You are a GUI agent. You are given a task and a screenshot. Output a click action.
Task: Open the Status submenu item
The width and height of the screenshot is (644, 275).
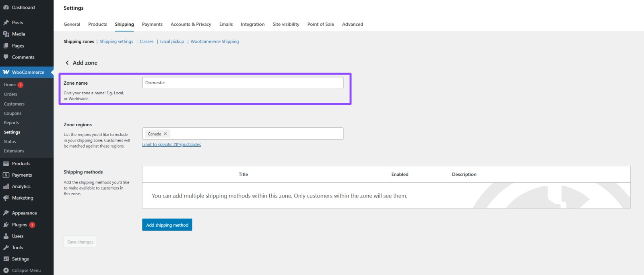pos(10,142)
